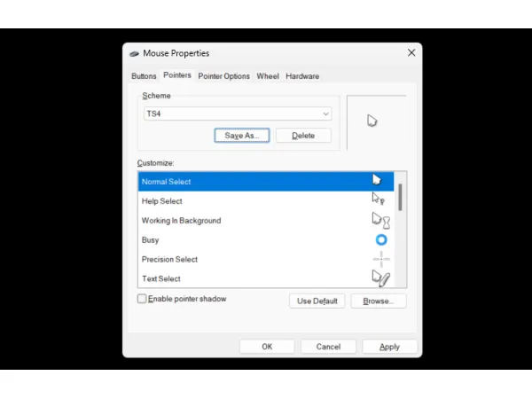This screenshot has width=532, height=399.
Task: Click the Precision Select crosshair icon
Action: [381, 259]
